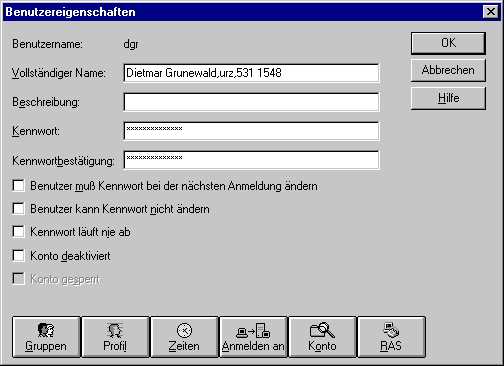Screen dimensions: 504x366
Task: Click the Benutzereigenschaften title bar text
Action: (70, 12)
